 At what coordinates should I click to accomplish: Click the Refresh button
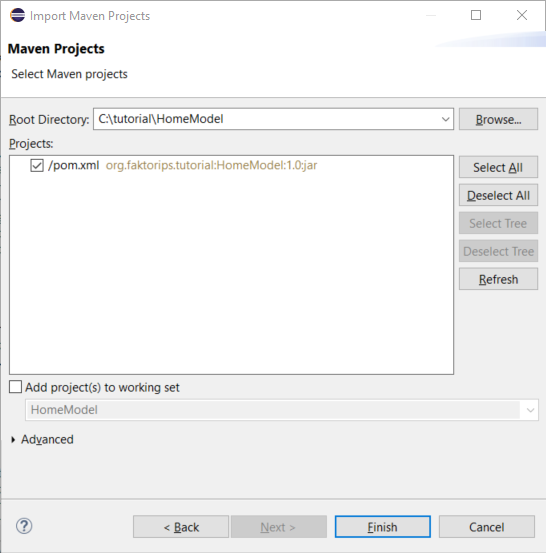pyautogui.click(x=498, y=279)
